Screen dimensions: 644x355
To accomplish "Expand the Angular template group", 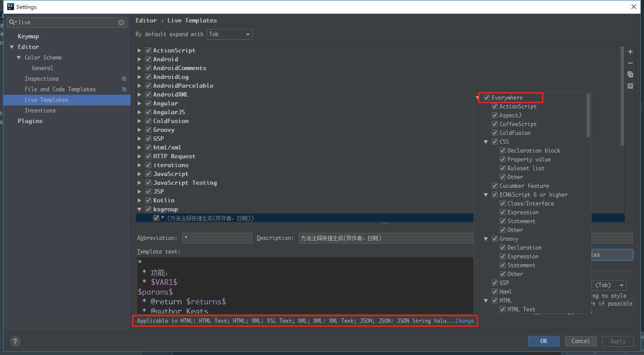I will point(139,103).
